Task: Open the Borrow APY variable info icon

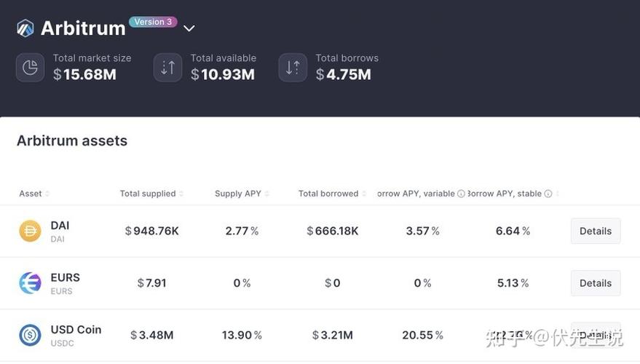Action: point(461,194)
